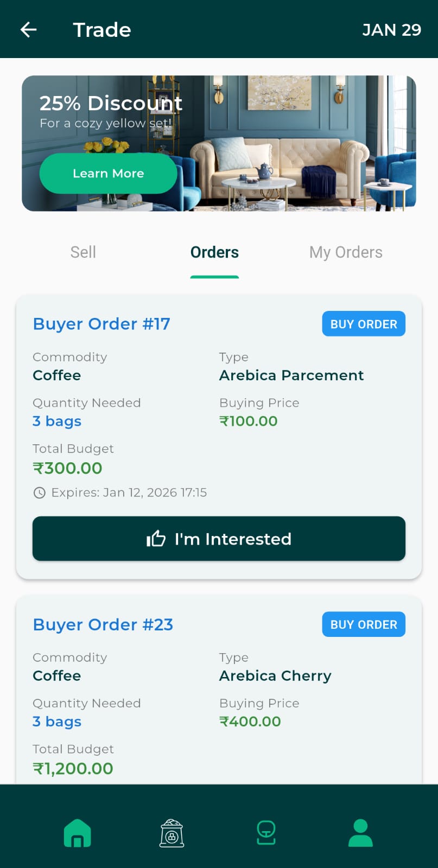Tap the ₹300.00 total budget amount
The image size is (438, 868).
(68, 468)
